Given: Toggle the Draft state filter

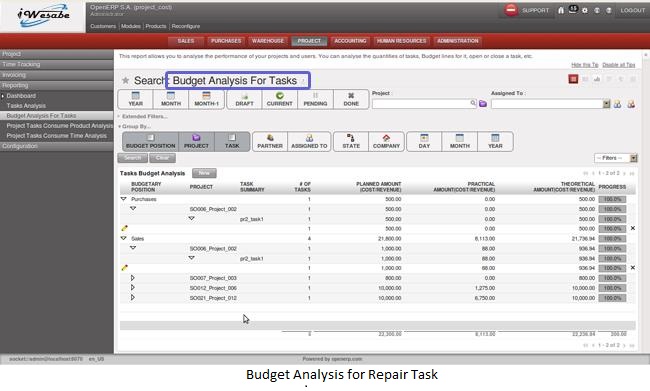Looking at the screenshot, I should (x=245, y=100).
